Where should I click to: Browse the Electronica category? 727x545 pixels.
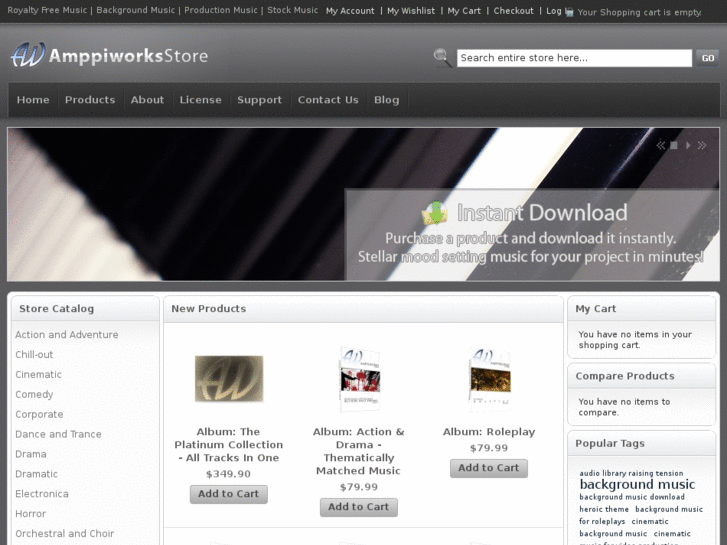pos(42,494)
